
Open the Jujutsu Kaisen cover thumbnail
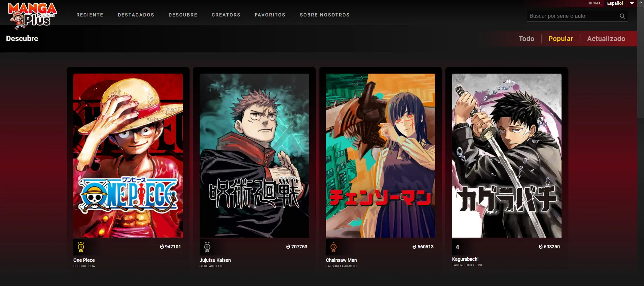(x=254, y=156)
